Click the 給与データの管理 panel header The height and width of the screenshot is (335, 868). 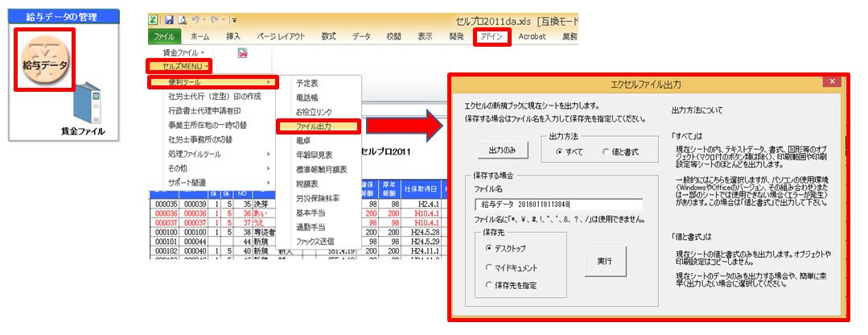64,17
